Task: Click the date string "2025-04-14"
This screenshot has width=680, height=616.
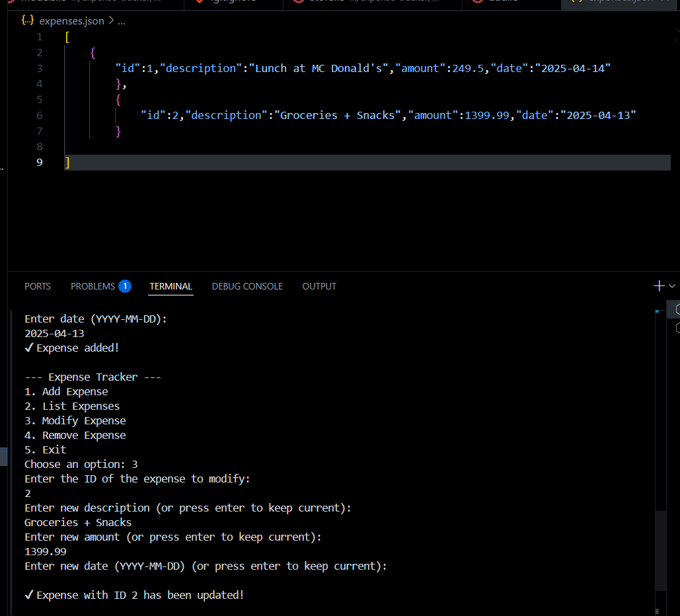Action: 572,69
